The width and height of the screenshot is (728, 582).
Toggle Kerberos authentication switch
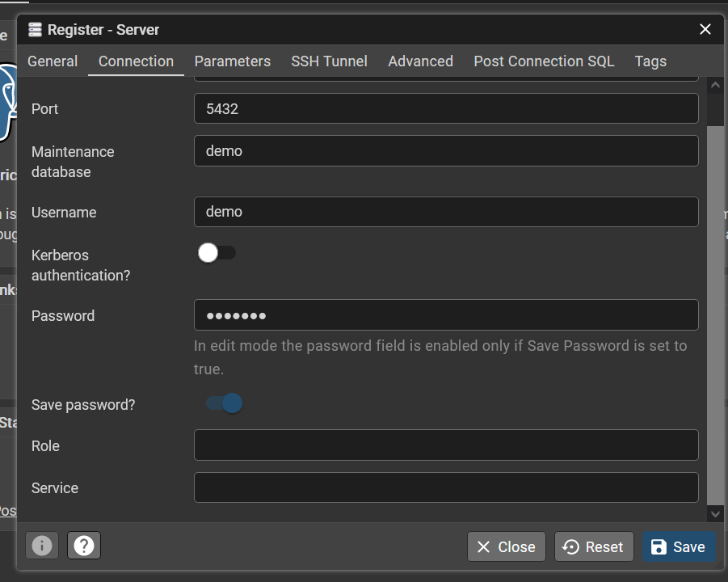click(x=216, y=253)
